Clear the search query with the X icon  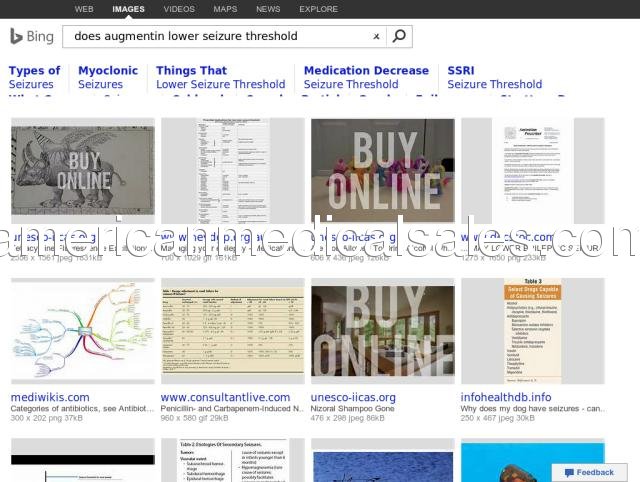(x=376, y=36)
